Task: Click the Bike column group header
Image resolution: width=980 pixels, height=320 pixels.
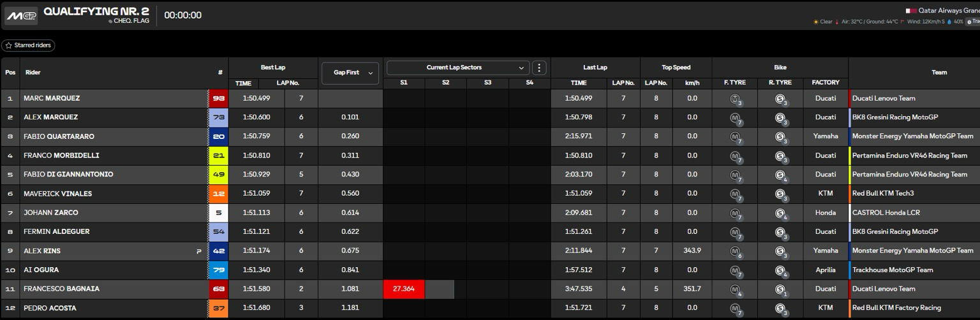Action: 780,68
